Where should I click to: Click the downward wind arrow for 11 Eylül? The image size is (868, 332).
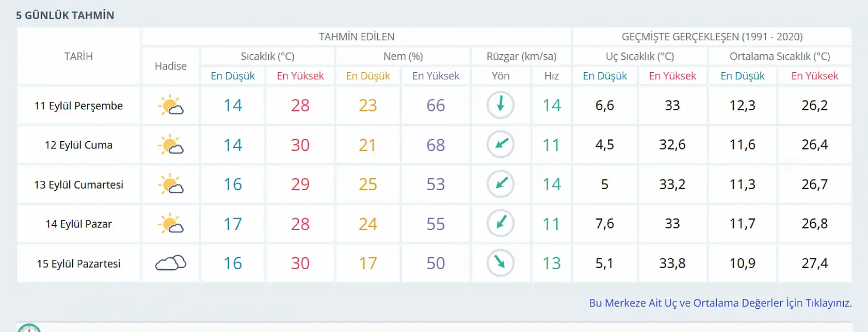click(500, 105)
